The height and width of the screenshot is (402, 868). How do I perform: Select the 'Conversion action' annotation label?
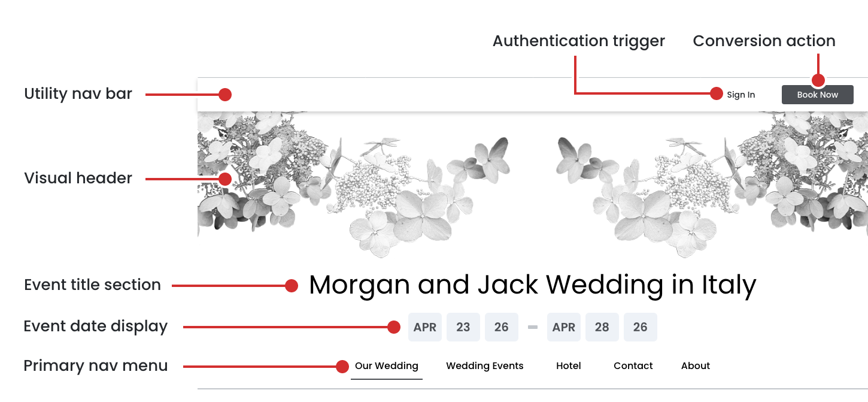[x=764, y=41]
